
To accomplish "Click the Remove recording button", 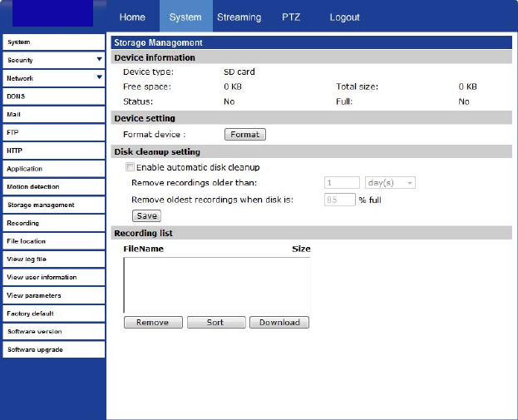I will pos(152,323).
